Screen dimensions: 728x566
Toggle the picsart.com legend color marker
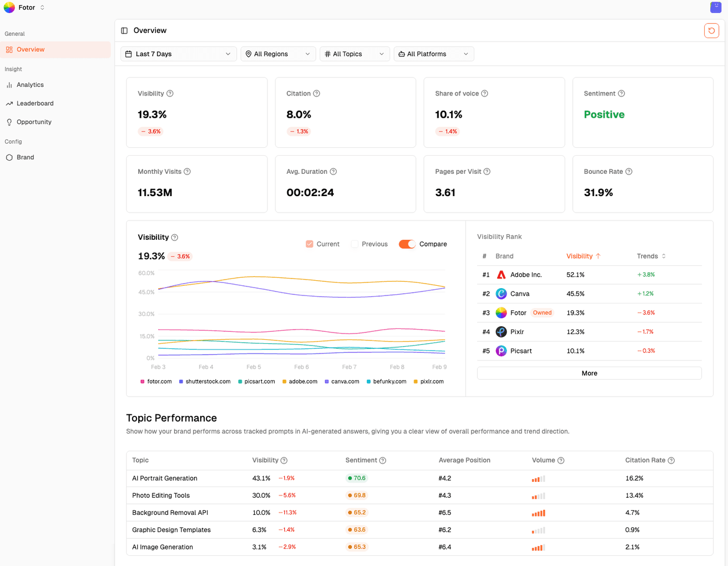[x=240, y=382]
